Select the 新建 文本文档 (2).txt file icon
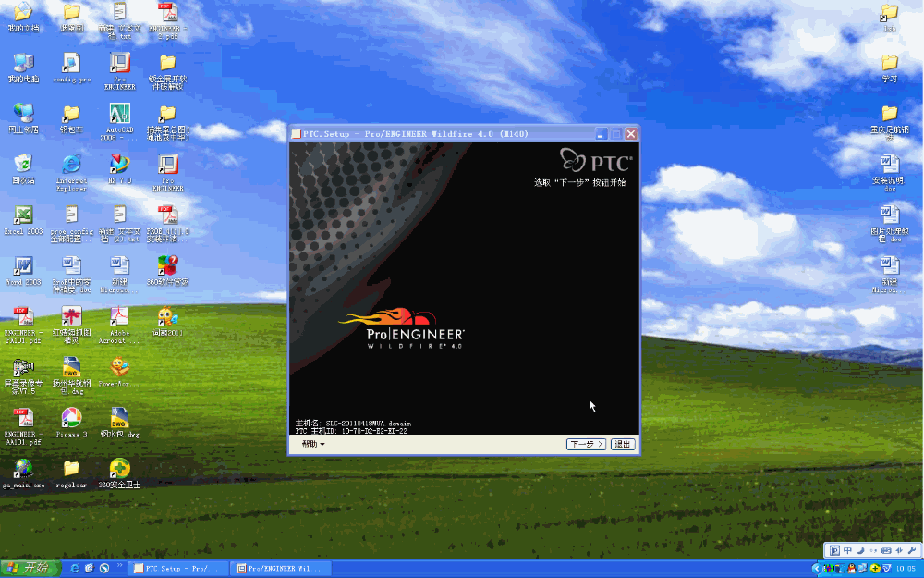Image resolution: width=924 pixels, height=578 pixels. pos(119,224)
